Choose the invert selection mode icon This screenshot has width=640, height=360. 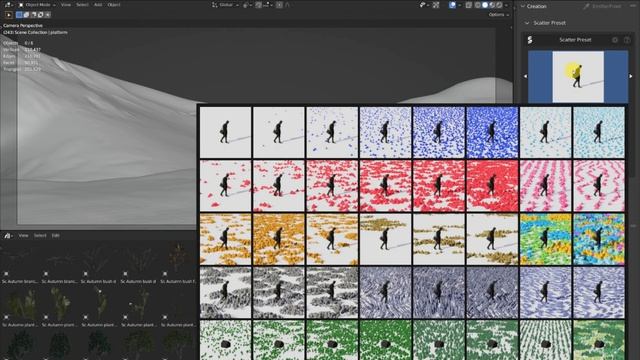40,15
